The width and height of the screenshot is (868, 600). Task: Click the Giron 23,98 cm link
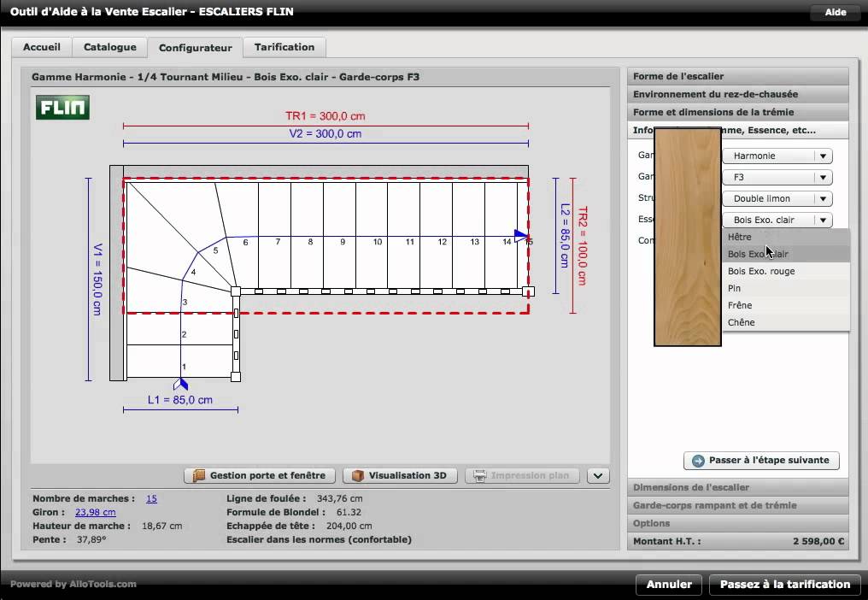(x=95, y=513)
